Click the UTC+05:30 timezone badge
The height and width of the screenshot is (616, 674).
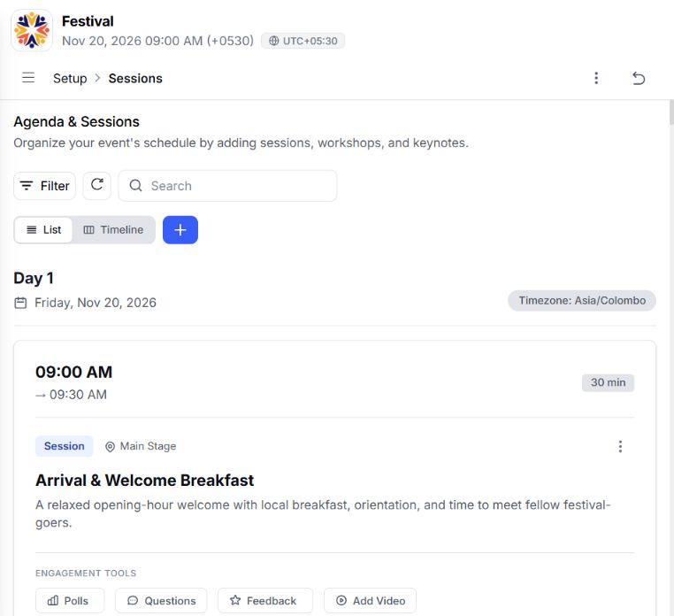click(x=303, y=41)
